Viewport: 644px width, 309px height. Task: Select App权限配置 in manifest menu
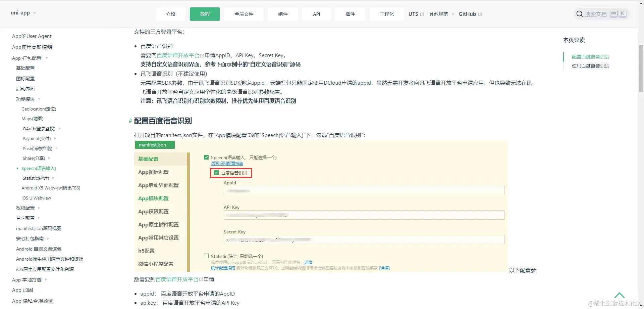(153, 212)
